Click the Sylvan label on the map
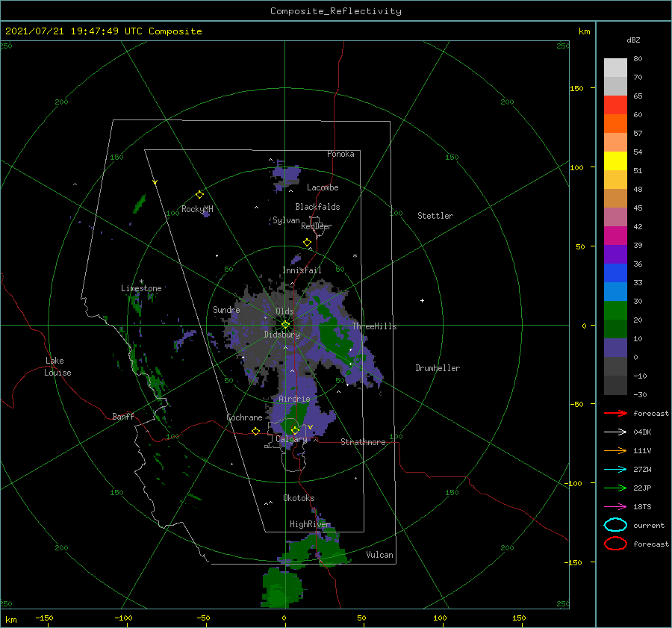 coord(286,220)
